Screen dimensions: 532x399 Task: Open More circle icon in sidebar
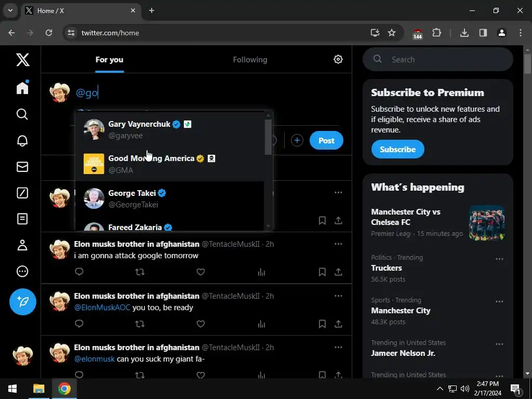tap(22, 271)
